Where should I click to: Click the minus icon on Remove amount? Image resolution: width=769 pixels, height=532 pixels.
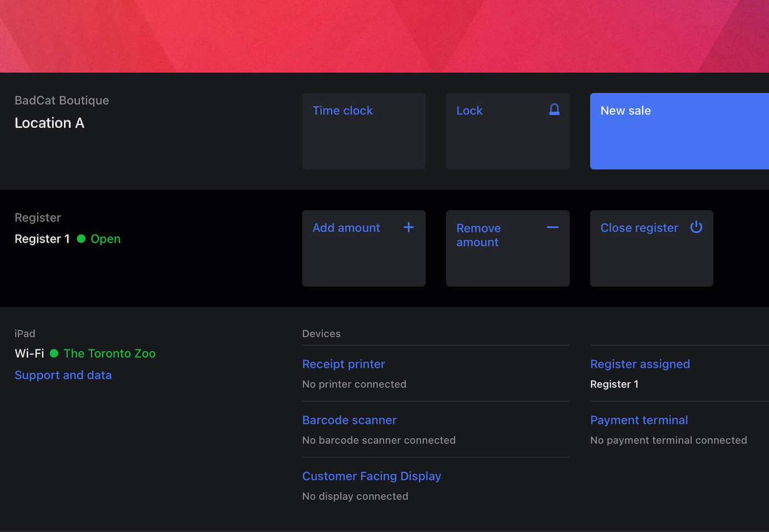click(553, 227)
